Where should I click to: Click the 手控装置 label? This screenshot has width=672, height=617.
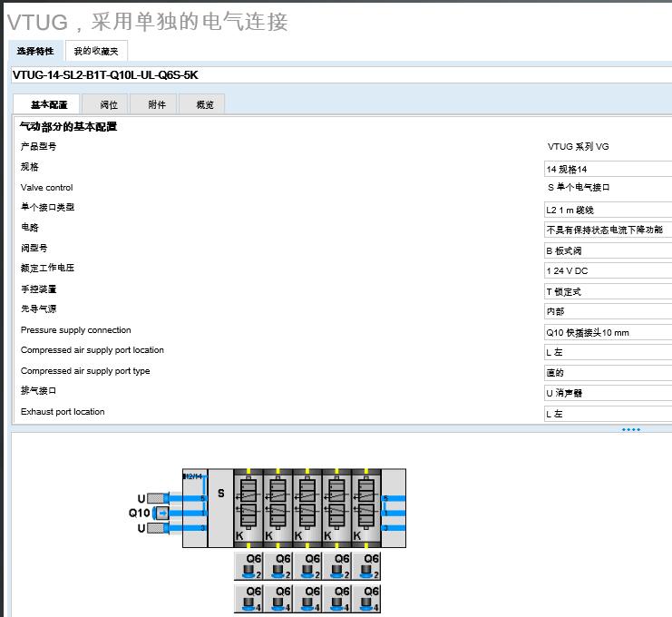tap(38, 289)
